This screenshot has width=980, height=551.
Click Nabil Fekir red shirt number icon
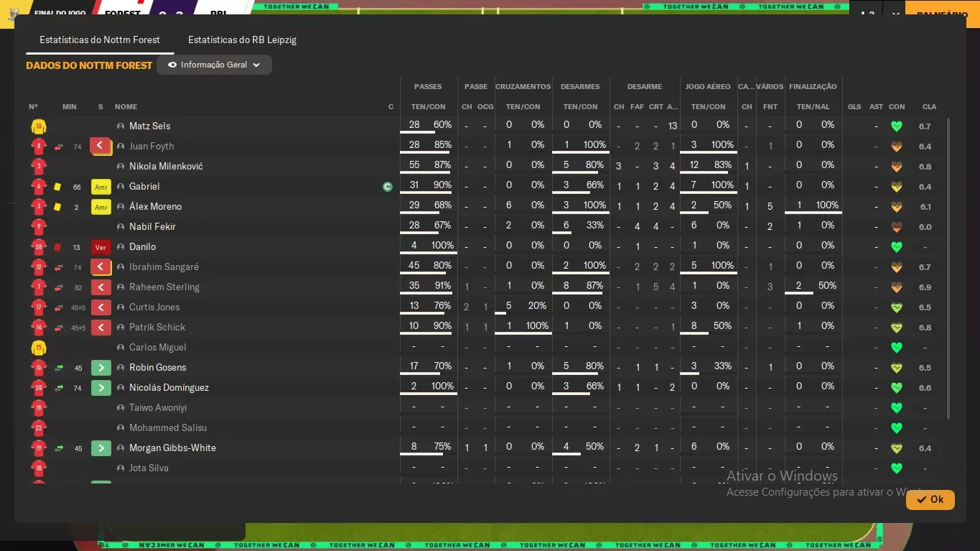pos(39,227)
